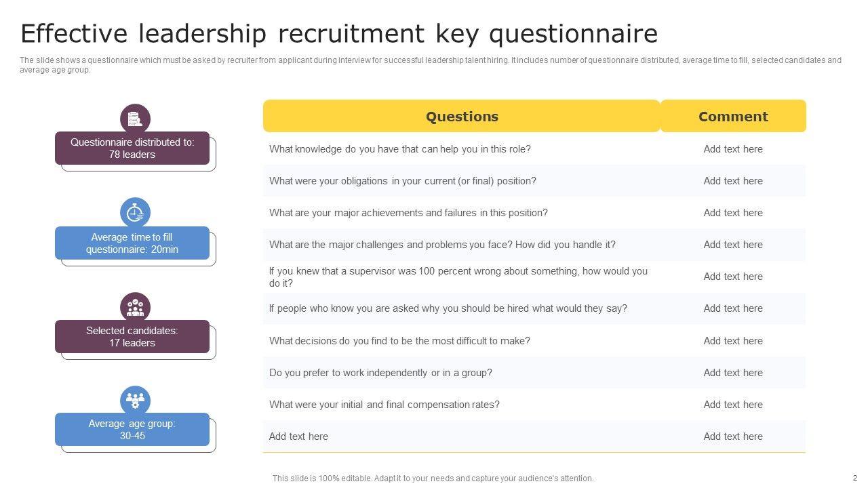The width and height of the screenshot is (868, 488).
Task: Click the compensation rates question
Action: [384, 405]
